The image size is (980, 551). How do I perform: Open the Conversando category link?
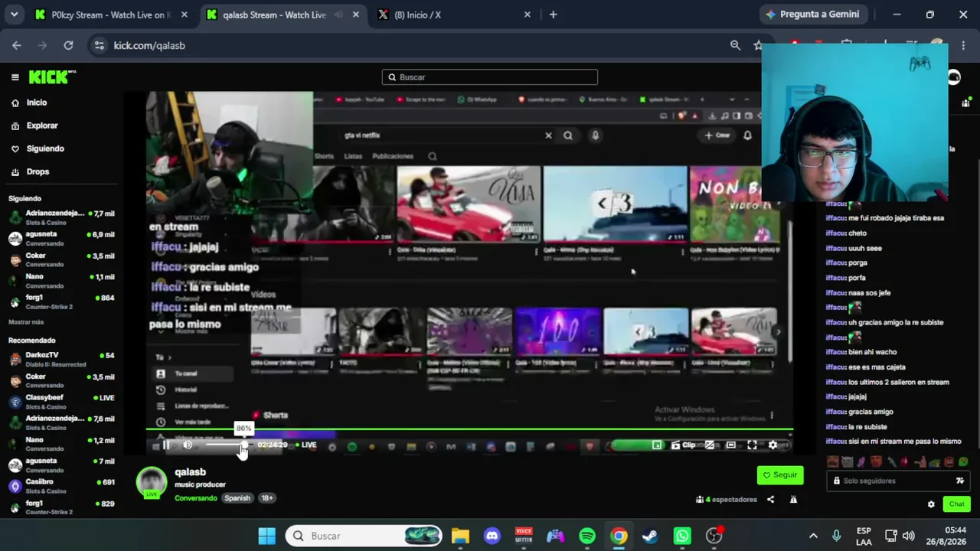tap(196, 498)
